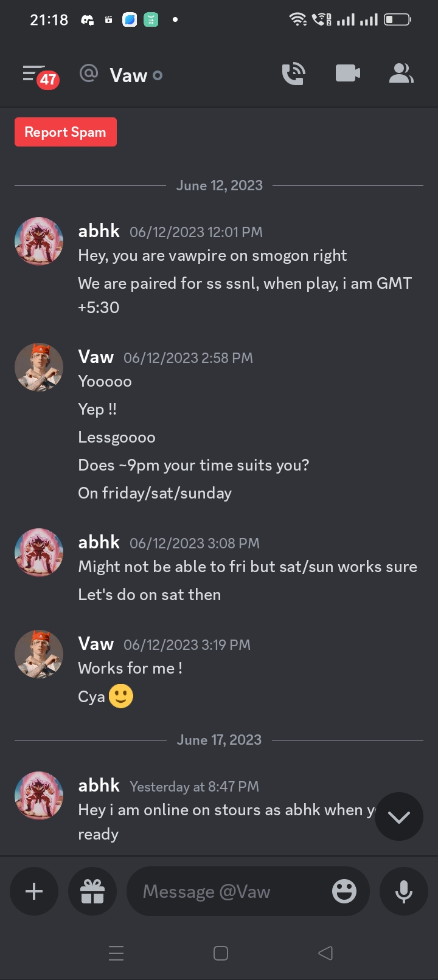Open the gift Nitro icon
This screenshot has width=438, height=980.
92,891
